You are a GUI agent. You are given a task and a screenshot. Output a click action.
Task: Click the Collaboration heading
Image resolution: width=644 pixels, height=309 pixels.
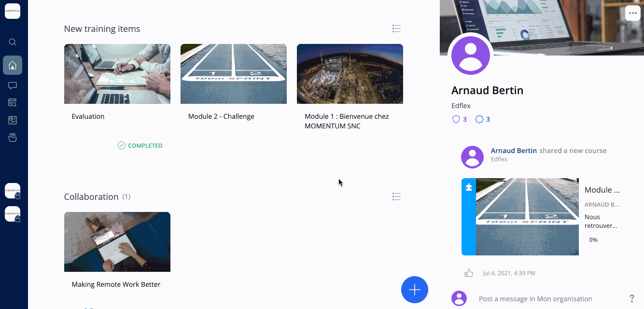point(91,197)
